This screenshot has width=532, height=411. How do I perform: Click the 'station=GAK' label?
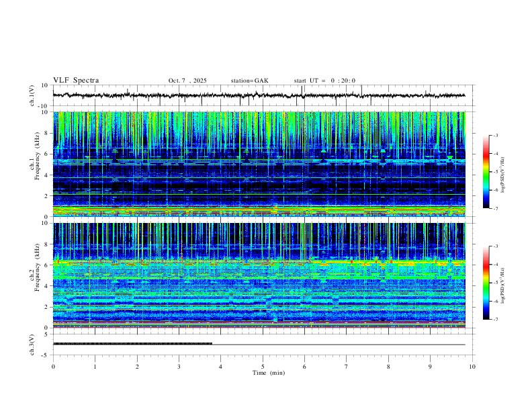point(249,81)
